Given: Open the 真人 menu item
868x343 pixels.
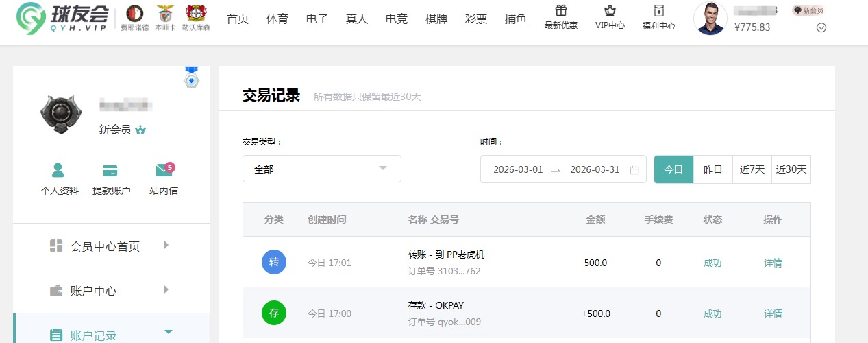Looking at the screenshot, I should pos(357,19).
